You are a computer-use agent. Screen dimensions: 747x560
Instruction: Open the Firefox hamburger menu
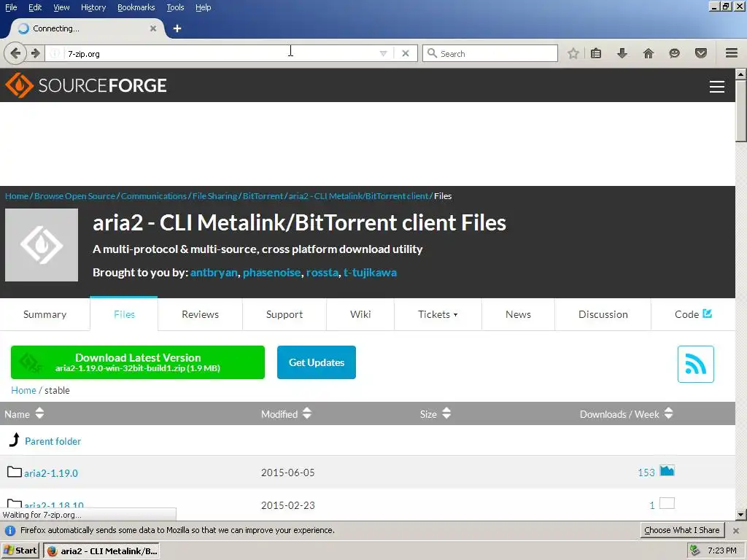click(732, 53)
